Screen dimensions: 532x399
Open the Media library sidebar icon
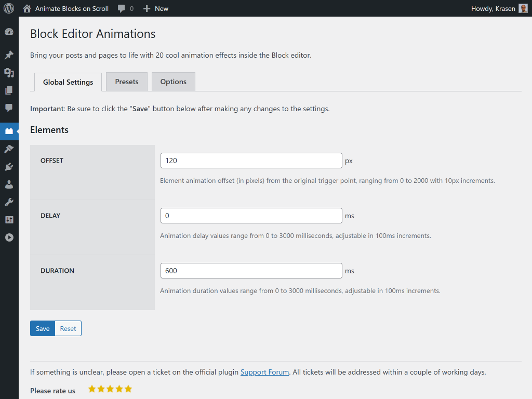click(x=9, y=73)
